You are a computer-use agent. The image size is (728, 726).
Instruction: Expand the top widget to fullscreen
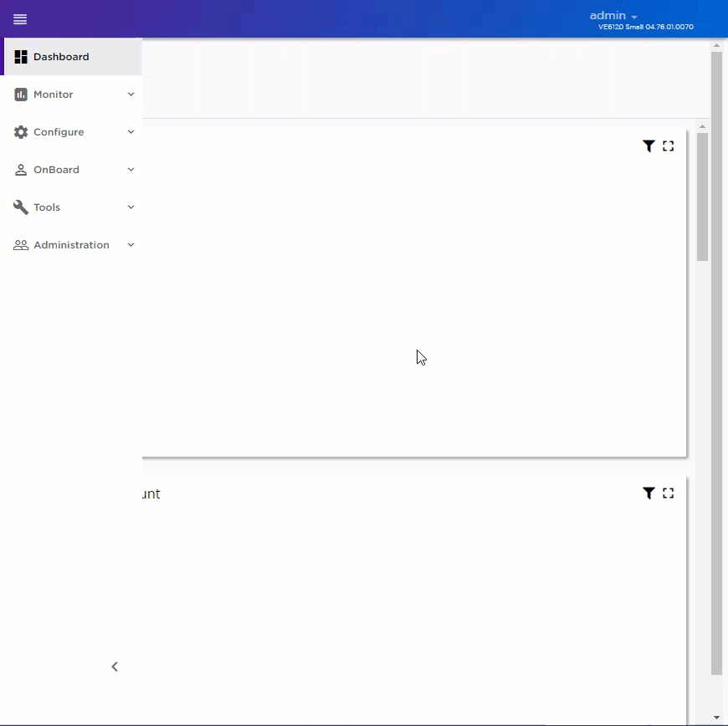[x=668, y=146]
